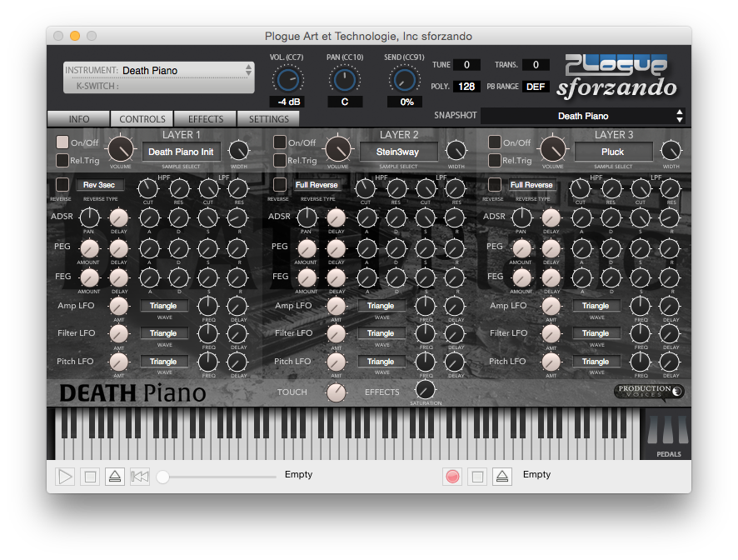This screenshot has height=560, width=738.
Task: Open Layer 3 sample select 'Pluck'
Action: [613, 152]
